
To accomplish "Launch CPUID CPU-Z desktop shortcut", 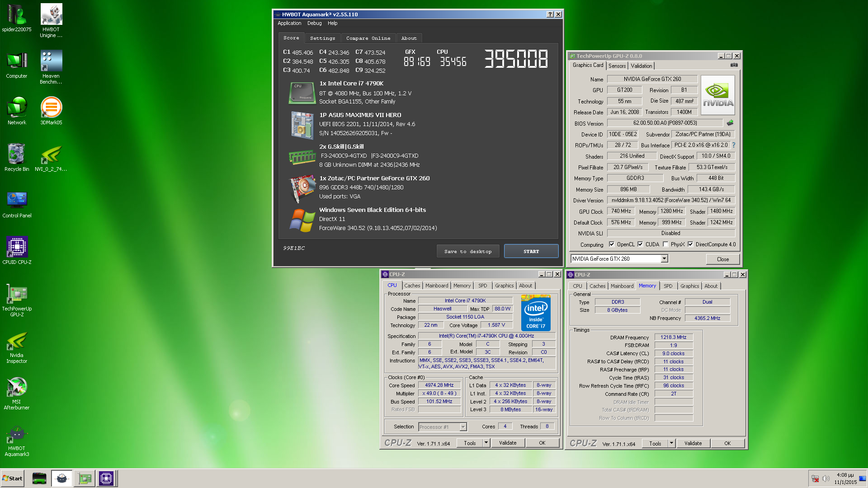I will 17,250.
